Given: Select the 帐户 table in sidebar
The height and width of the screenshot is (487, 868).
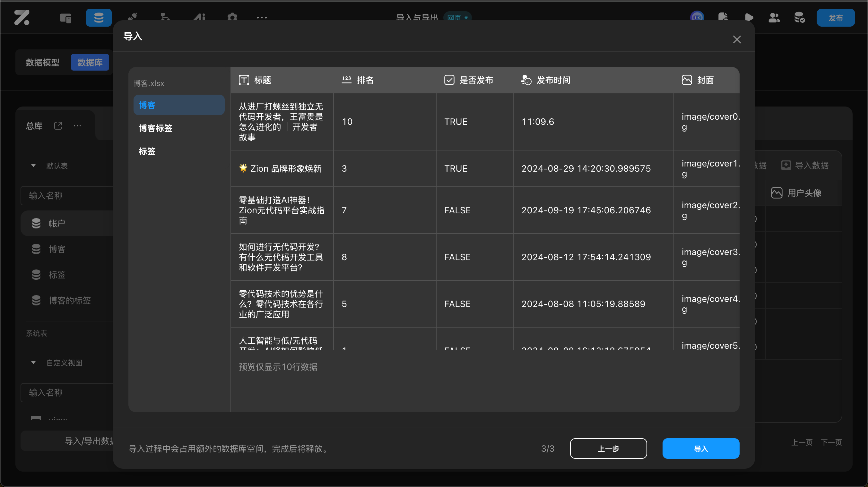Looking at the screenshot, I should [x=67, y=223].
